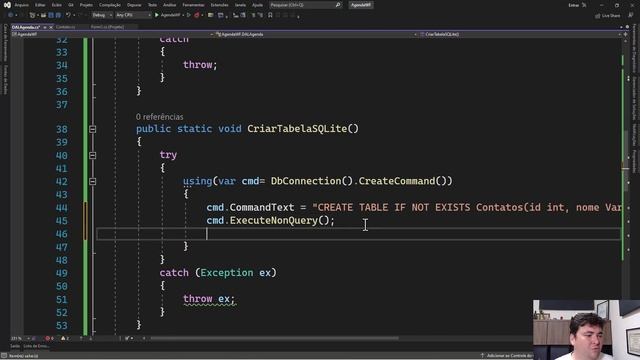Click the webcam video thumbnail
This screenshot has height=360, width=640.
pyautogui.click(x=586, y=330)
